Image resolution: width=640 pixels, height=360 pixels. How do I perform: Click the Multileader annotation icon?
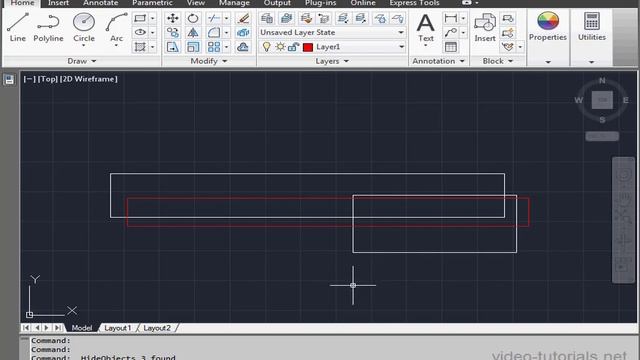point(451,33)
